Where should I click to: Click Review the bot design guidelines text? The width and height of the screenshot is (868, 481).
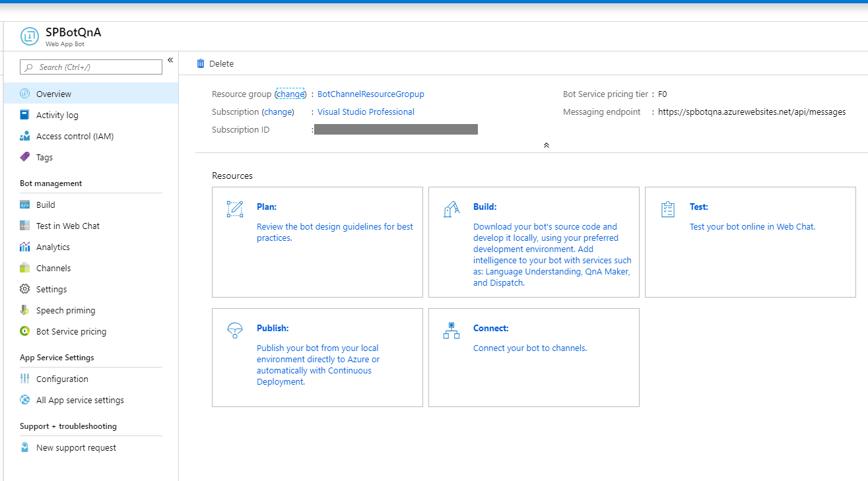(x=335, y=232)
